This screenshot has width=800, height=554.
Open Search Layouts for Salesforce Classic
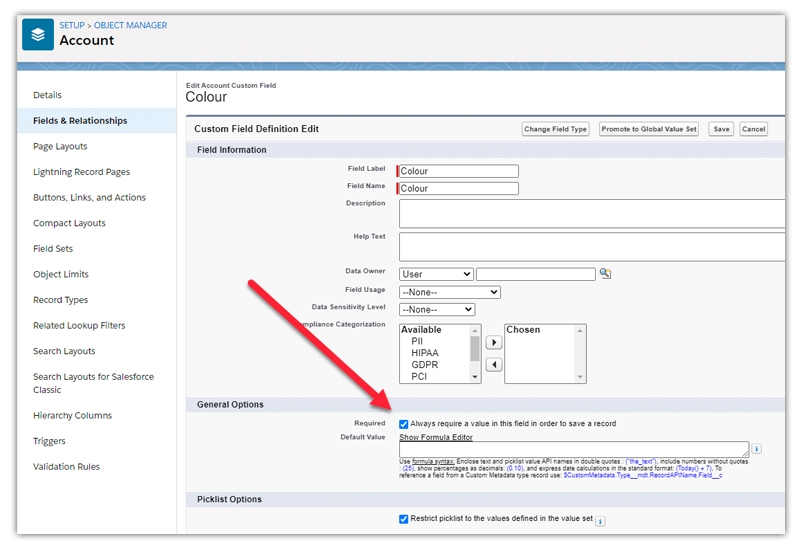pyautogui.click(x=93, y=383)
